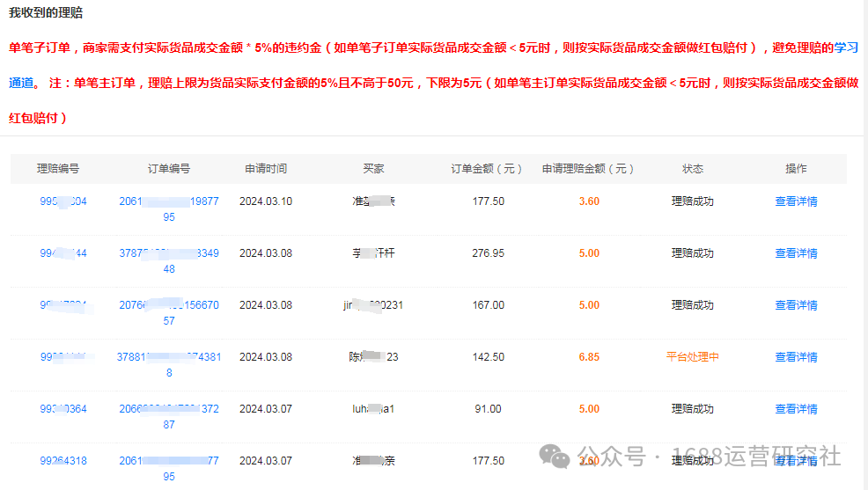
Task: Select the 订单编号 column header
Action: pos(169,169)
